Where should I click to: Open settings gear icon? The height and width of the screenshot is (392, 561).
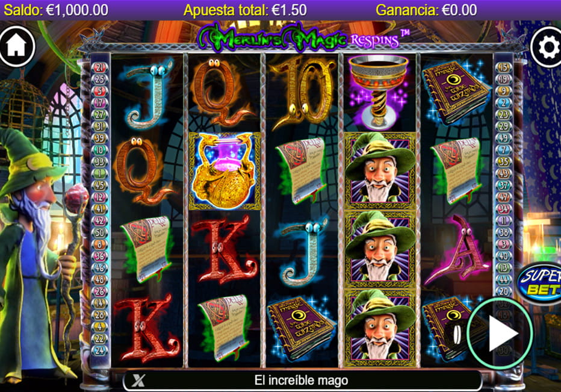coord(547,47)
